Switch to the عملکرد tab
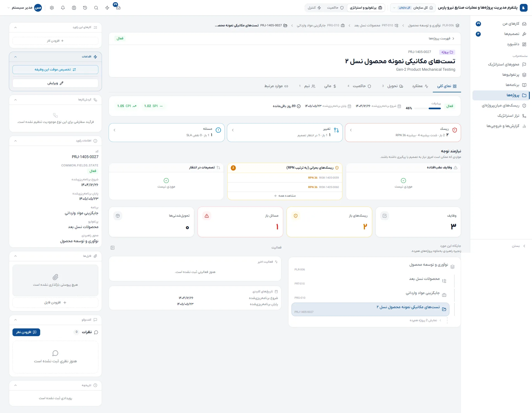Screen dimensions: 532x413 coord(420,86)
